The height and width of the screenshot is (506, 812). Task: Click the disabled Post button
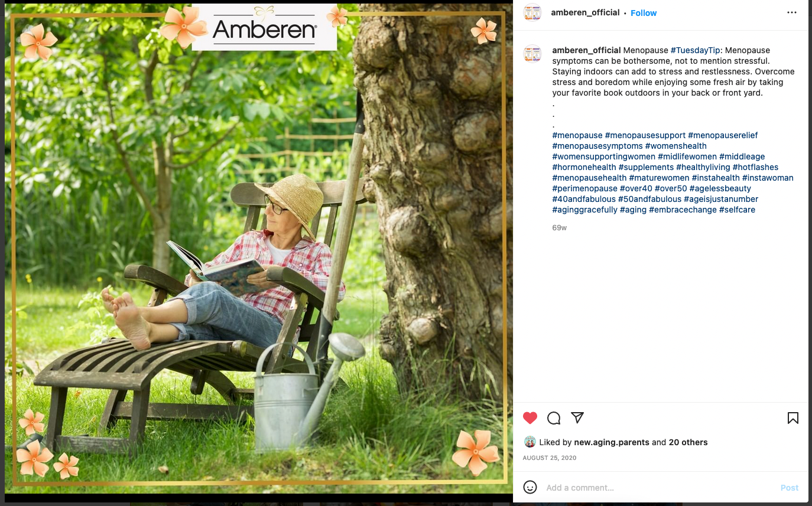[x=790, y=488]
